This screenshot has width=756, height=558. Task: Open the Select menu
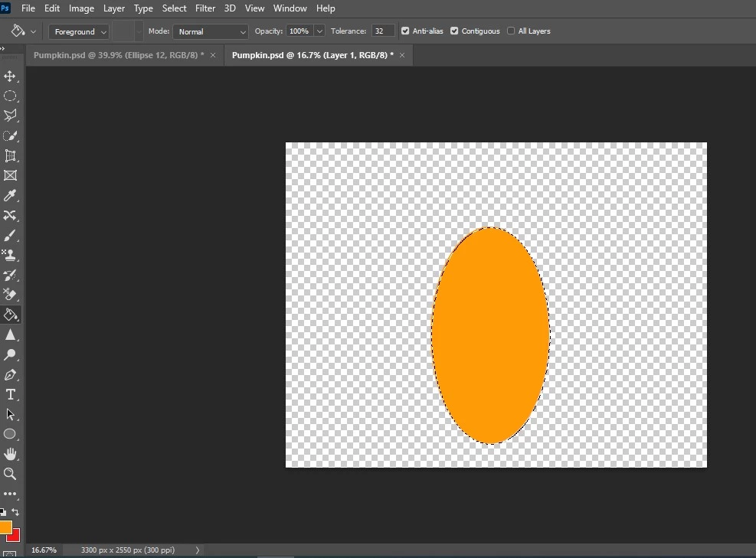point(174,8)
